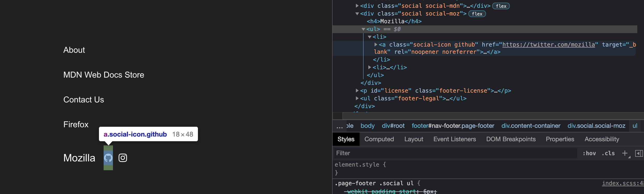This screenshot has width=644, height=194.
Task: Expand the collapsed second li node
Action: 370,67
